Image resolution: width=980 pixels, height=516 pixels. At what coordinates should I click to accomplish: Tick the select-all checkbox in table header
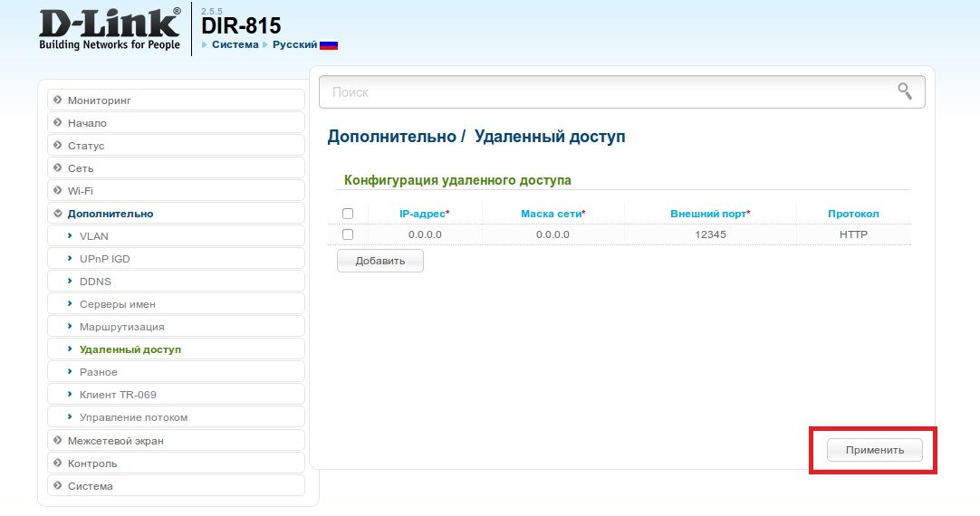pyautogui.click(x=348, y=214)
